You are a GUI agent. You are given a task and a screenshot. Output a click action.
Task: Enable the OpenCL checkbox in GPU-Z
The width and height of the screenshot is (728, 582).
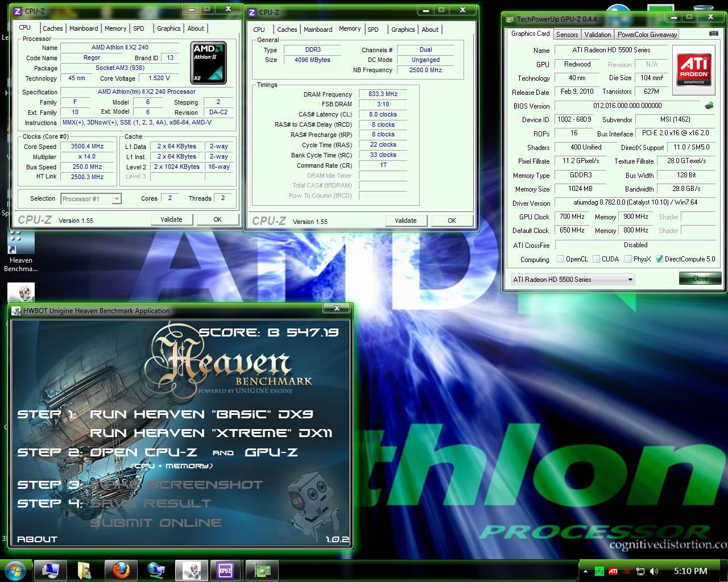pyautogui.click(x=560, y=259)
